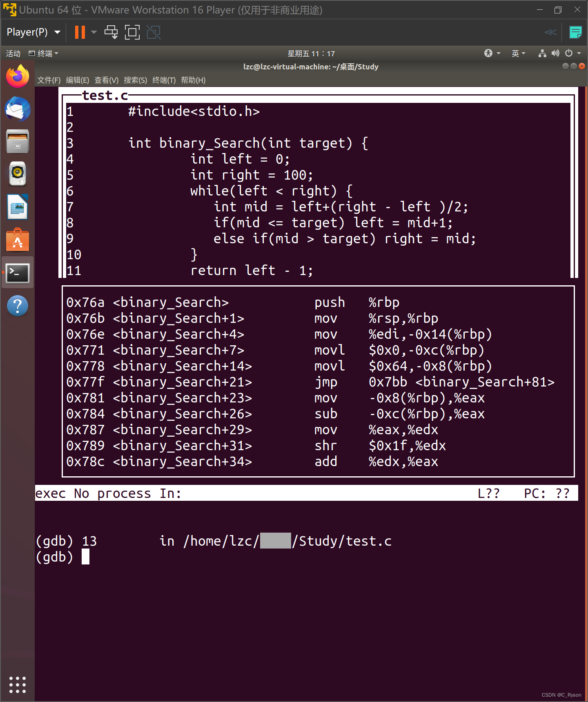588x702 pixels.
Task: Open Firefox from the Ubuntu dock
Action: pos(18,76)
